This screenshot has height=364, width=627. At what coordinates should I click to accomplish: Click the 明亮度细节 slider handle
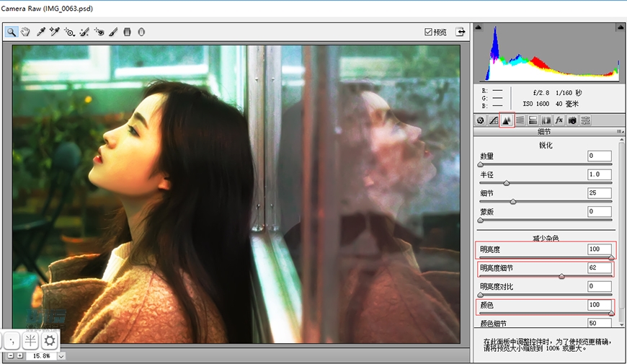(x=561, y=275)
